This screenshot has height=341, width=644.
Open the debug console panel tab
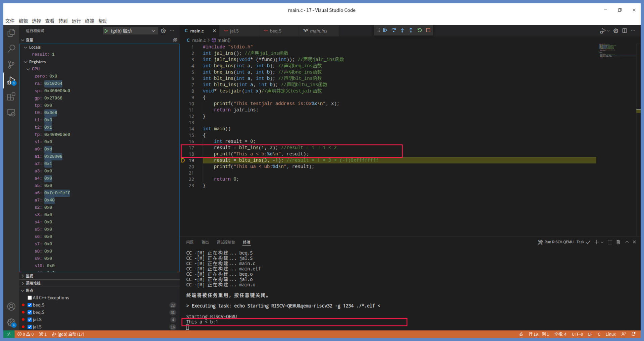point(225,242)
